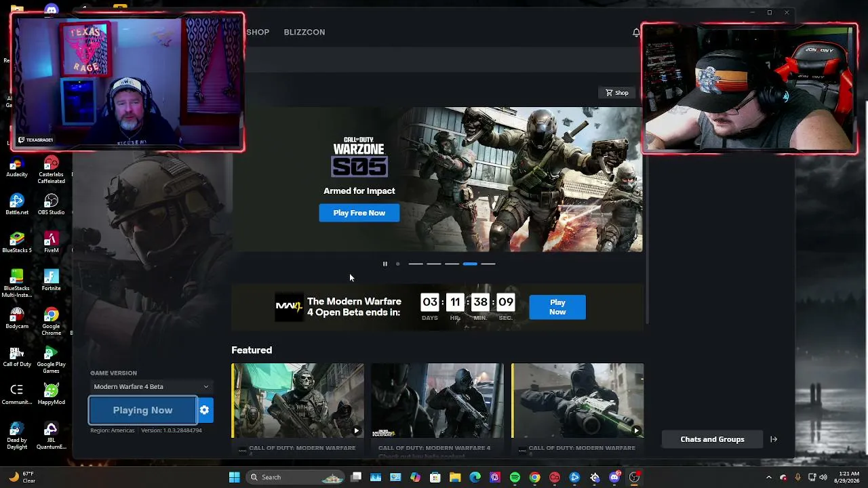Select the Google Play Games desktop icon
This screenshot has height=488, width=868.
pyautogui.click(x=51, y=359)
